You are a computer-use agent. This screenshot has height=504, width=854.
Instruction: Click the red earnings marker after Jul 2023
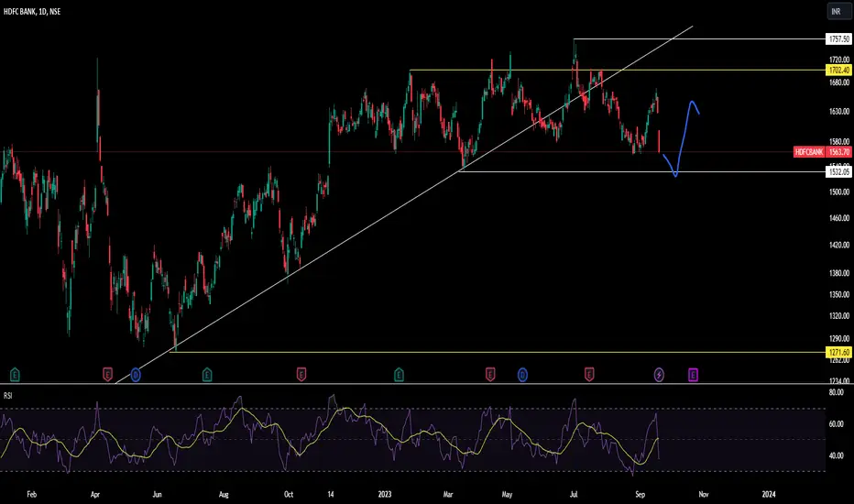pyautogui.click(x=589, y=374)
